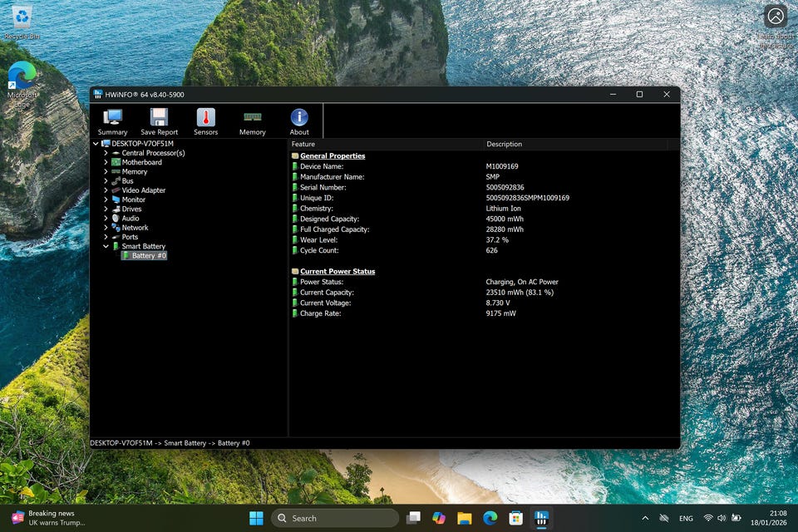Collapse the Smart Battery tree node
Screen dimensions: 798x532
pos(106,246)
